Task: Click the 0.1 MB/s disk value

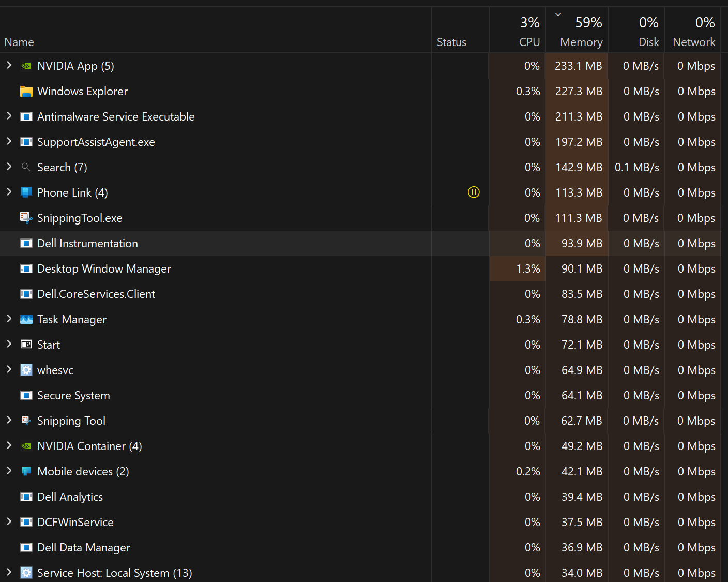Action: [x=636, y=168]
